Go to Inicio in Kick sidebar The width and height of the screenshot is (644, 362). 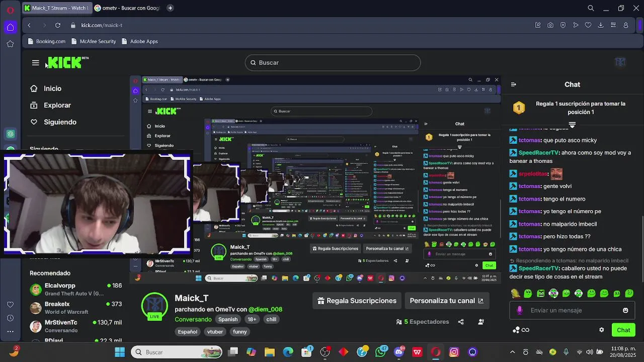(52, 88)
